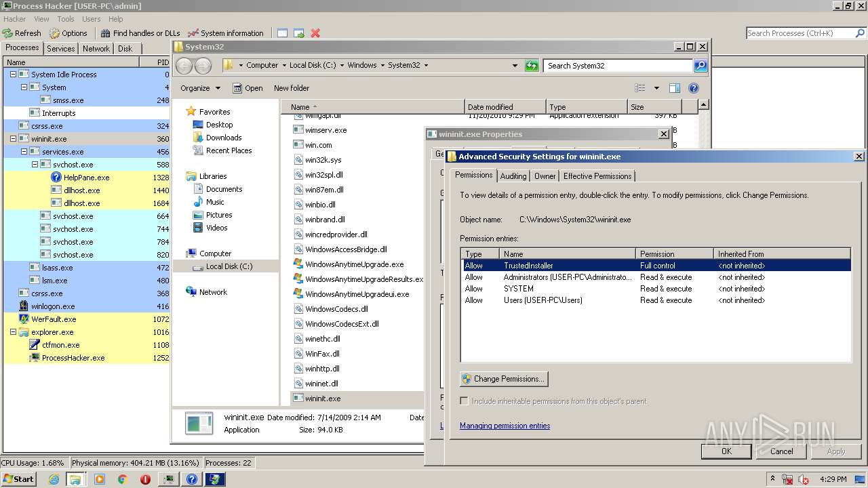The height and width of the screenshot is (488, 868).
Task: Open the Tools menu
Action: click(x=66, y=19)
